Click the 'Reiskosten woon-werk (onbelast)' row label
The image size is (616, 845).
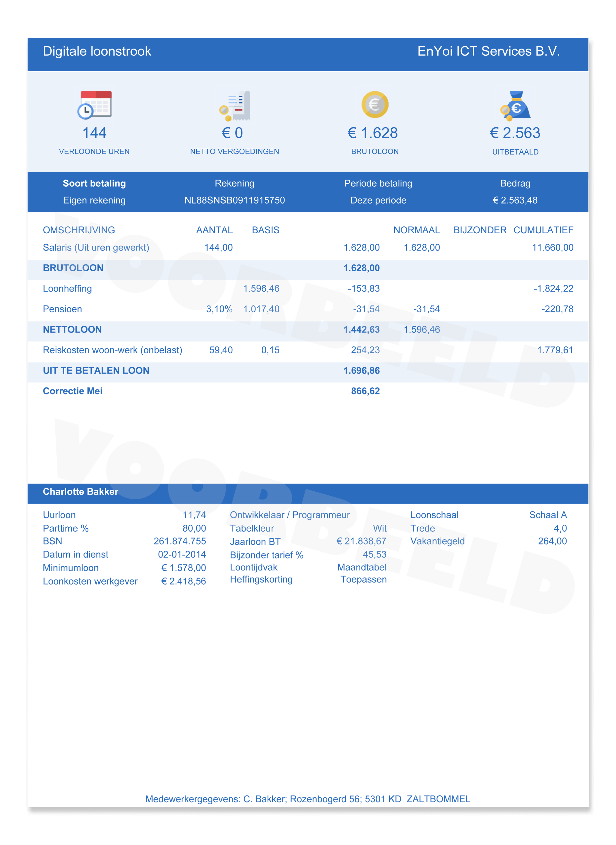pyautogui.click(x=113, y=350)
